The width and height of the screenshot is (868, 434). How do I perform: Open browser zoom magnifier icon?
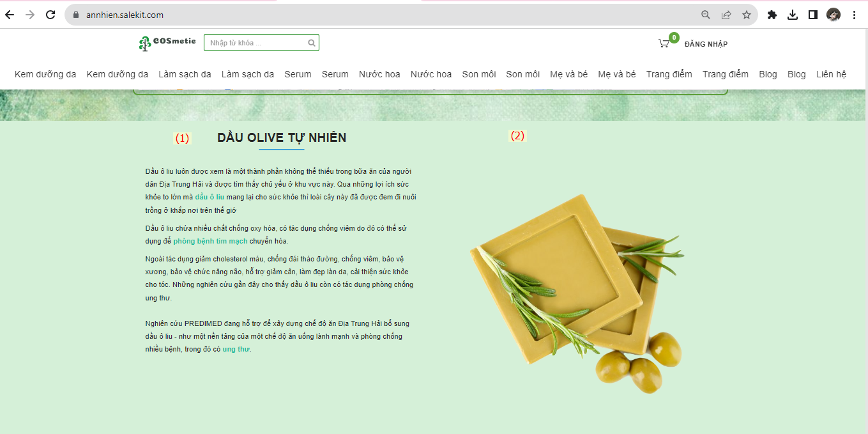(x=706, y=15)
